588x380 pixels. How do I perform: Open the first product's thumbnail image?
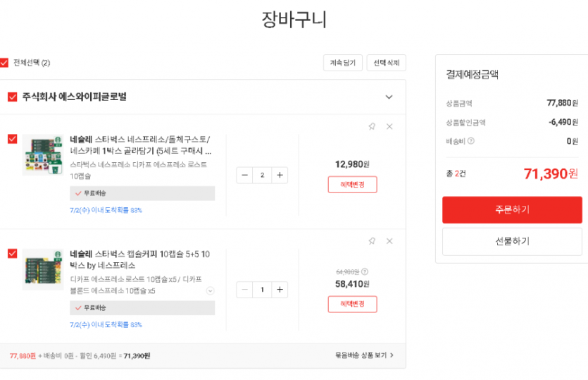43,155
